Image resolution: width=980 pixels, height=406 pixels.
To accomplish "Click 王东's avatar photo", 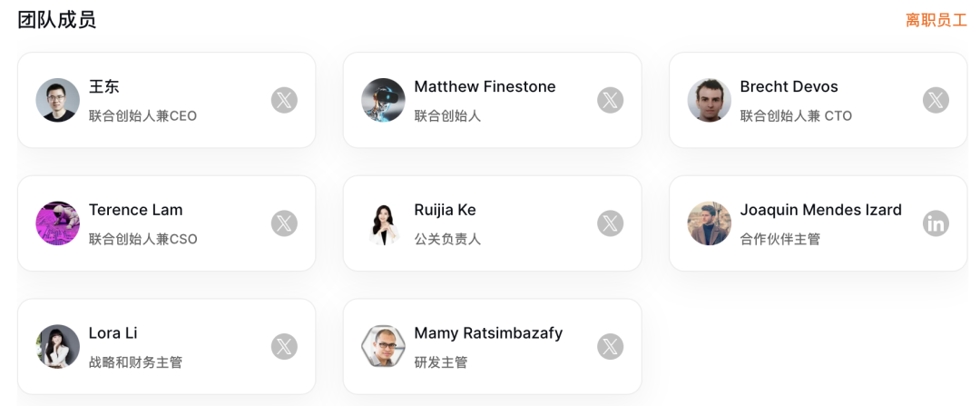I will click(x=58, y=100).
